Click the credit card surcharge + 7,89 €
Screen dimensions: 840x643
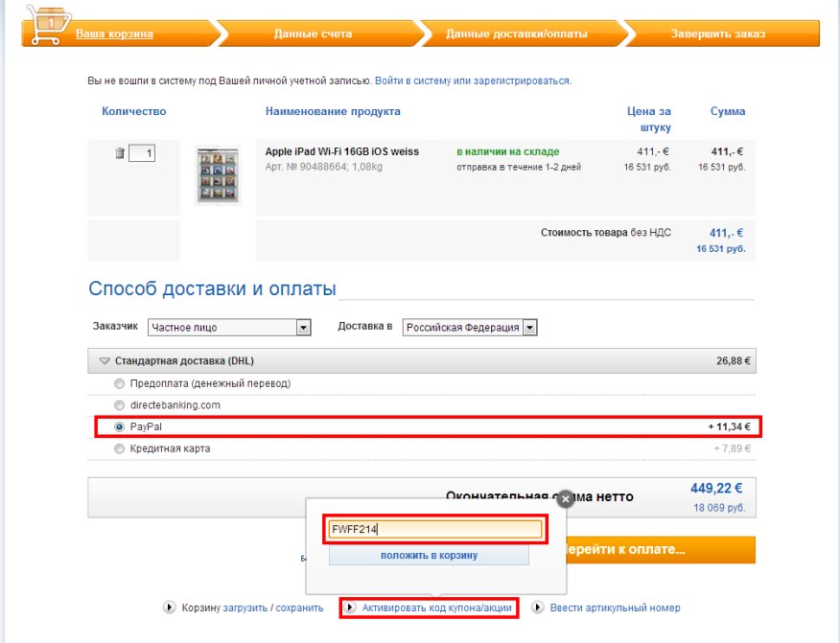click(732, 448)
